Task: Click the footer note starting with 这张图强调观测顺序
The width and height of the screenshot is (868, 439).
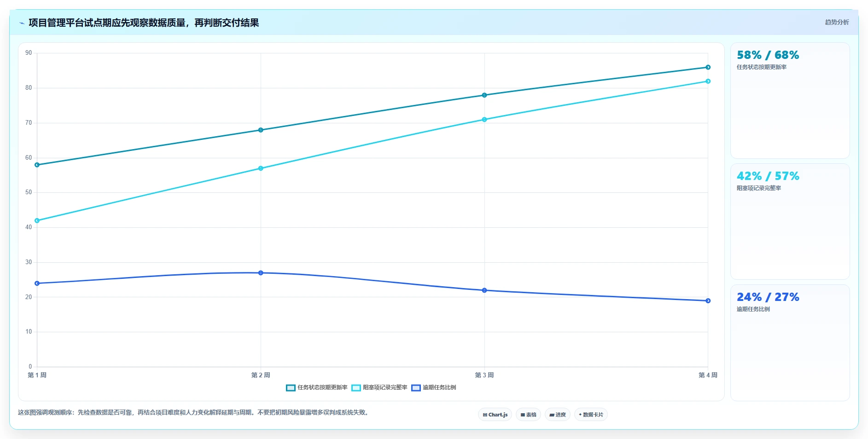Action: 194,413
